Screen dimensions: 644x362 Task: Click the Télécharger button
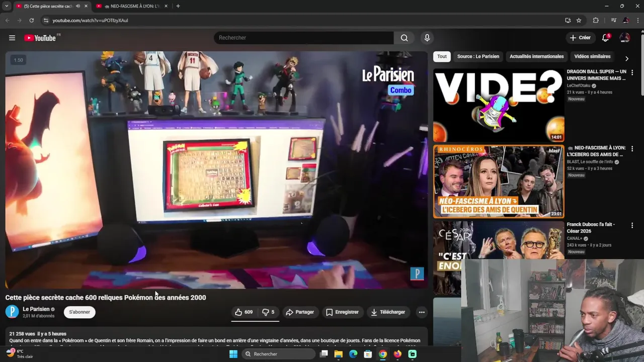[388, 312]
